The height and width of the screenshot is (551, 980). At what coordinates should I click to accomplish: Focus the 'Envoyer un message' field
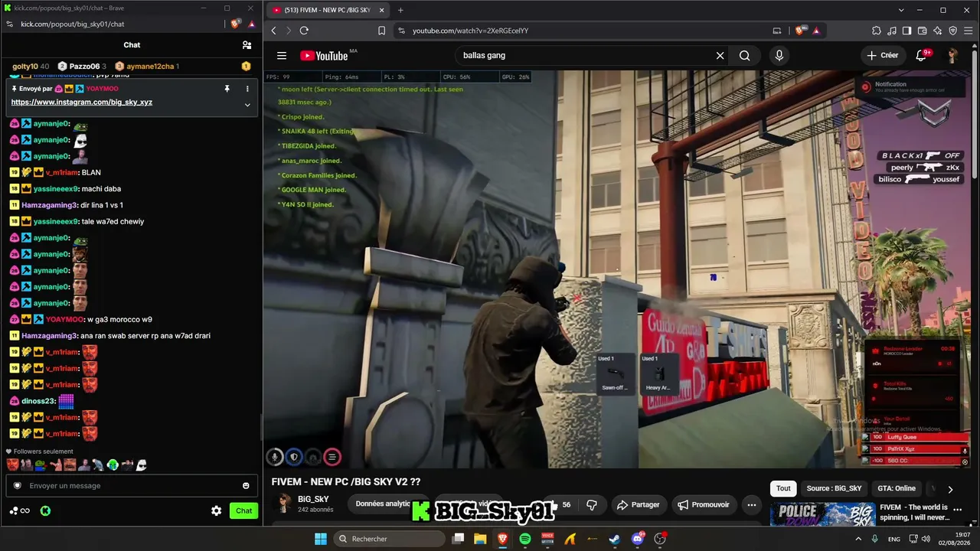(x=130, y=486)
